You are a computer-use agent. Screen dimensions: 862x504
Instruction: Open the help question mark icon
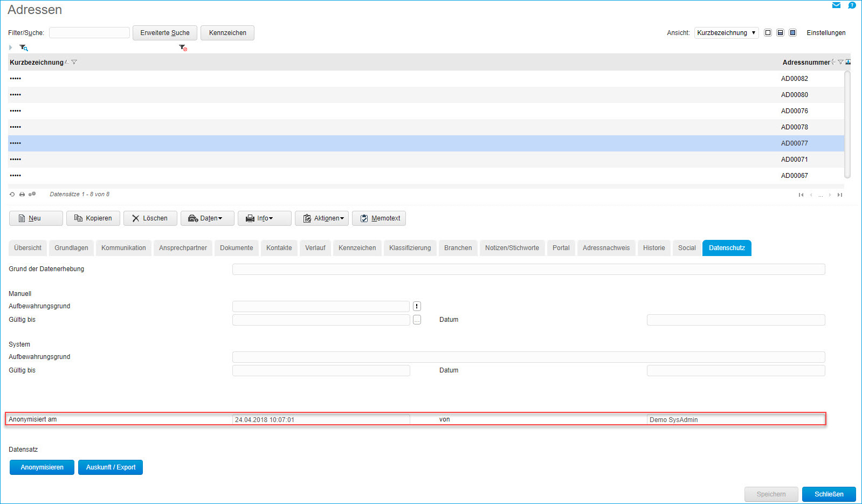[852, 5]
